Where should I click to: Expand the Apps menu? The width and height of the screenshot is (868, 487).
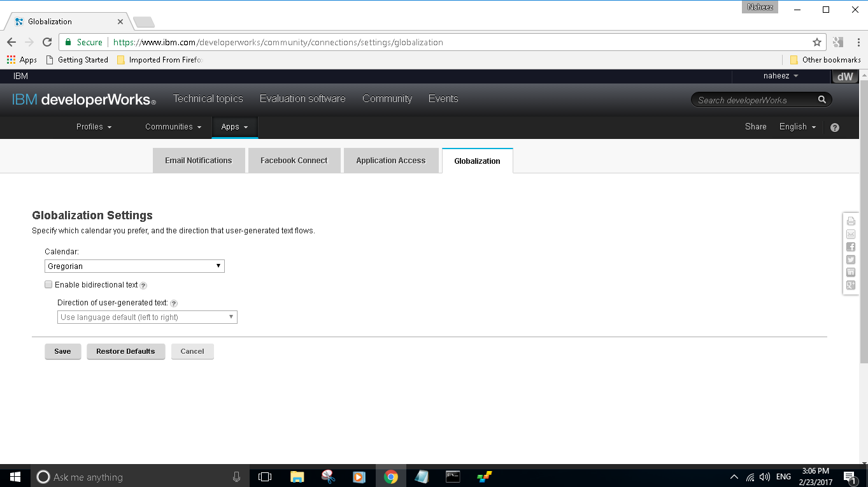pyautogui.click(x=234, y=127)
